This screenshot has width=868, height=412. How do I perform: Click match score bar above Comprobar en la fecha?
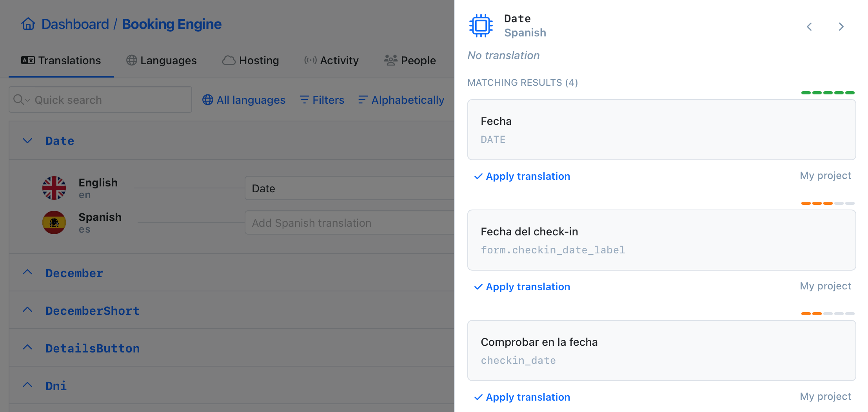[x=828, y=314]
